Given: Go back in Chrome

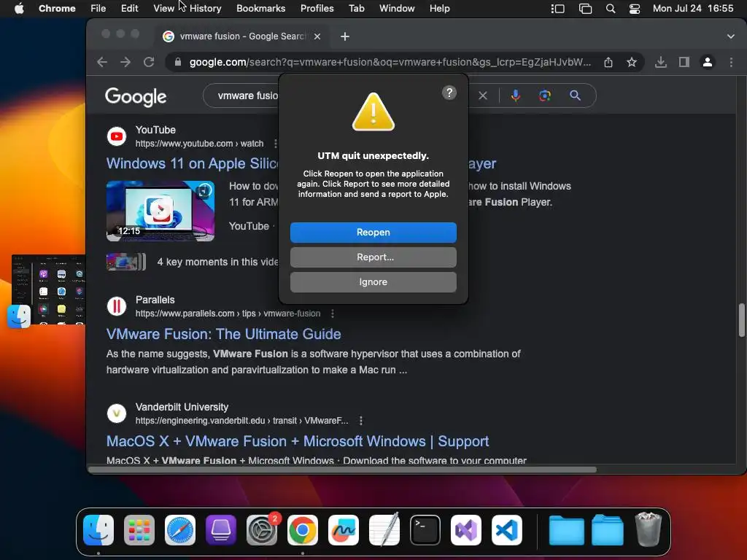Looking at the screenshot, I should [102, 62].
